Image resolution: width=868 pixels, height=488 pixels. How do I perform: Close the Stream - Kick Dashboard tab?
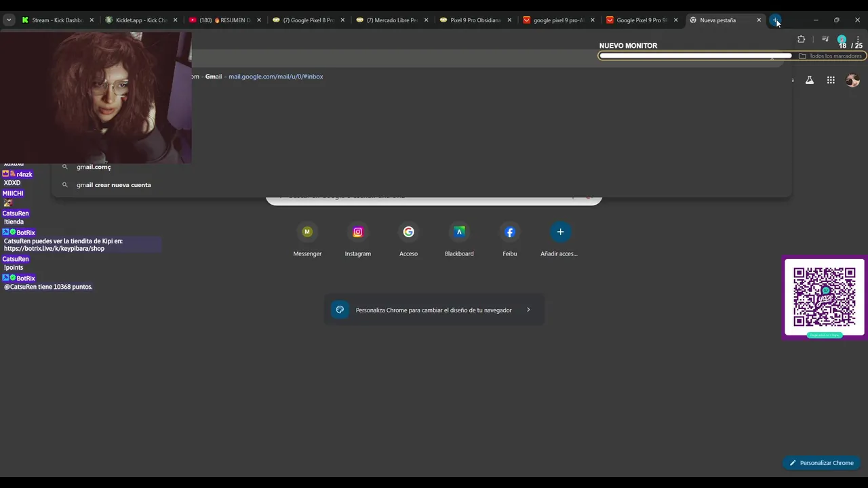(x=92, y=20)
